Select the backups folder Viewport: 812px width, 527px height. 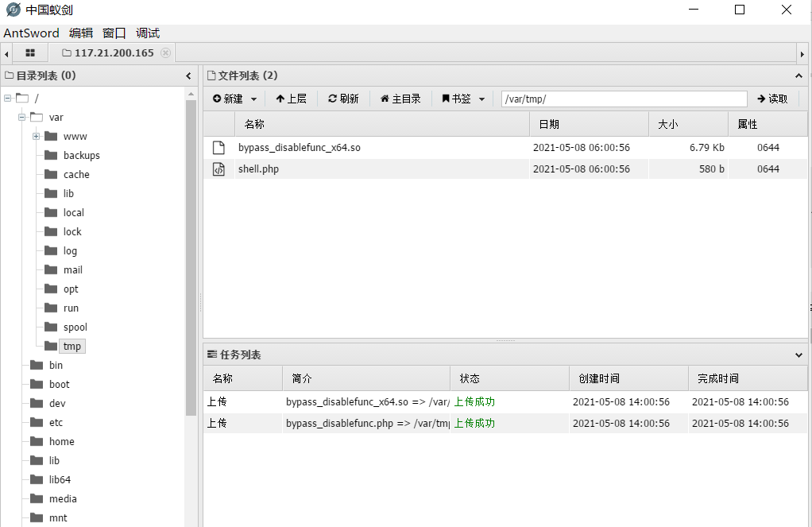pos(81,156)
